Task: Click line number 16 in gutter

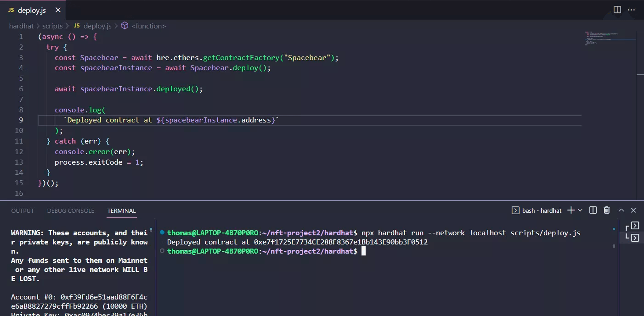Action: pyautogui.click(x=19, y=194)
